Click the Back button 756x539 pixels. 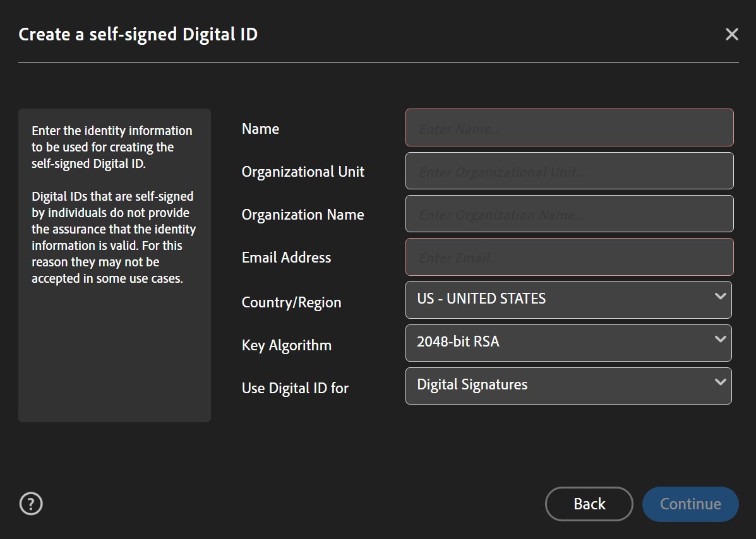coord(589,504)
